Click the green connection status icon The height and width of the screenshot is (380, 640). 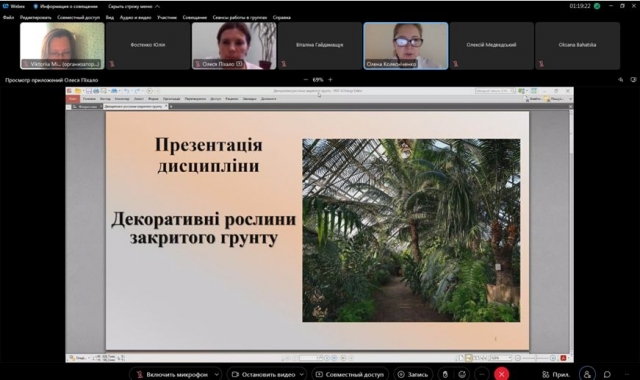pos(597,6)
